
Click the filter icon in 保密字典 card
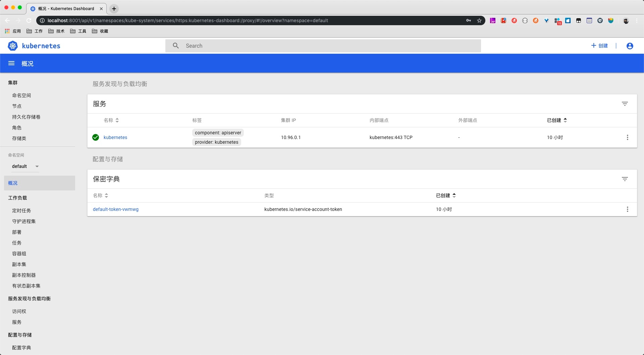point(625,179)
